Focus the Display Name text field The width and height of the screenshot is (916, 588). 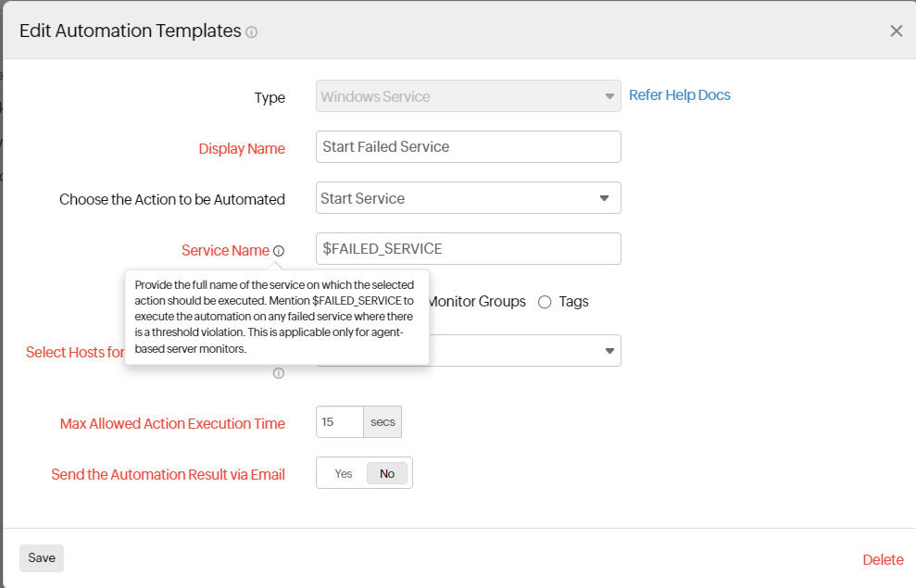(468, 146)
